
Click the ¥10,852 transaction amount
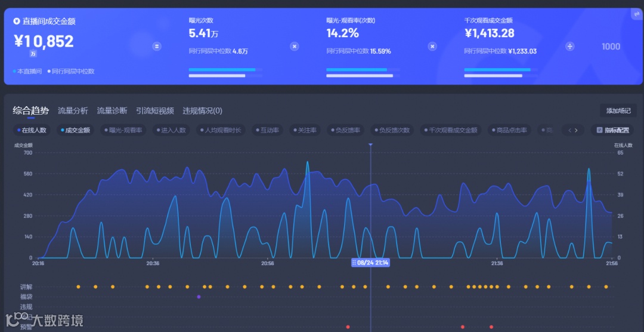(44, 42)
